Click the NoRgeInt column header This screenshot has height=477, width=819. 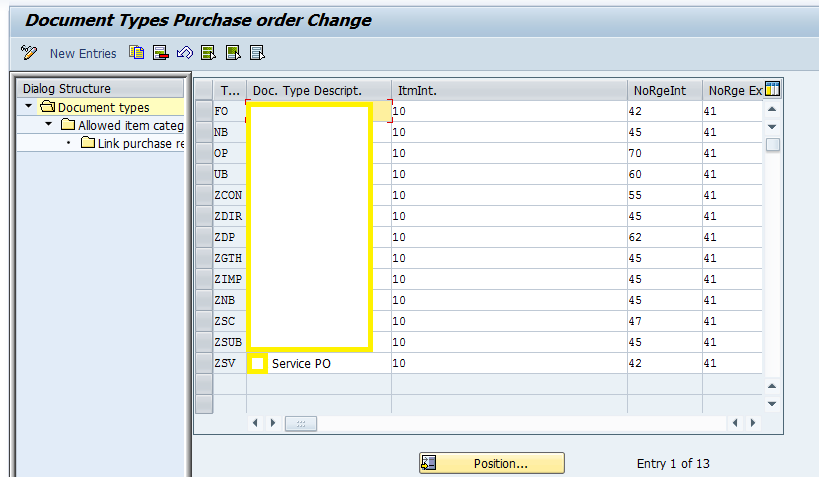(x=663, y=91)
